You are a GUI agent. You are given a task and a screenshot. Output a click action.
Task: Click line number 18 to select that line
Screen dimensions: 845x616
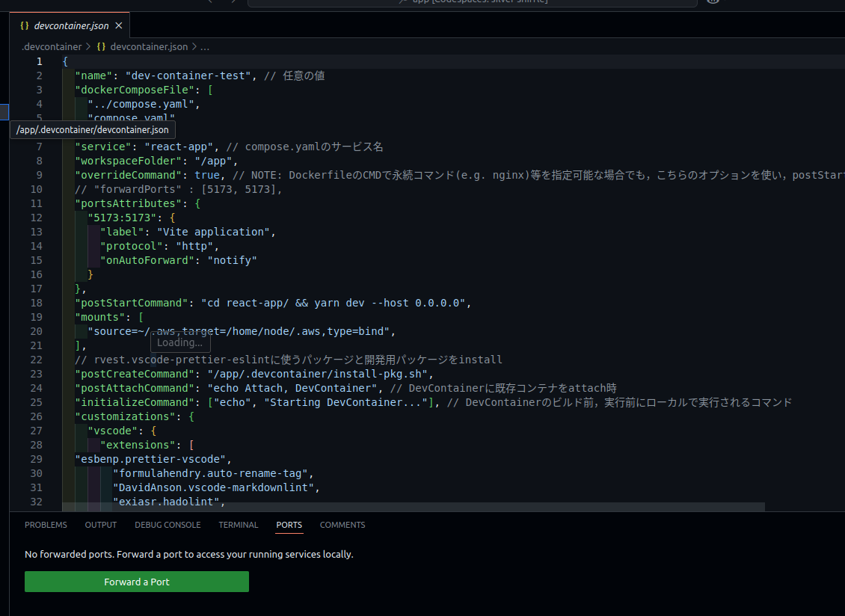pos(36,303)
